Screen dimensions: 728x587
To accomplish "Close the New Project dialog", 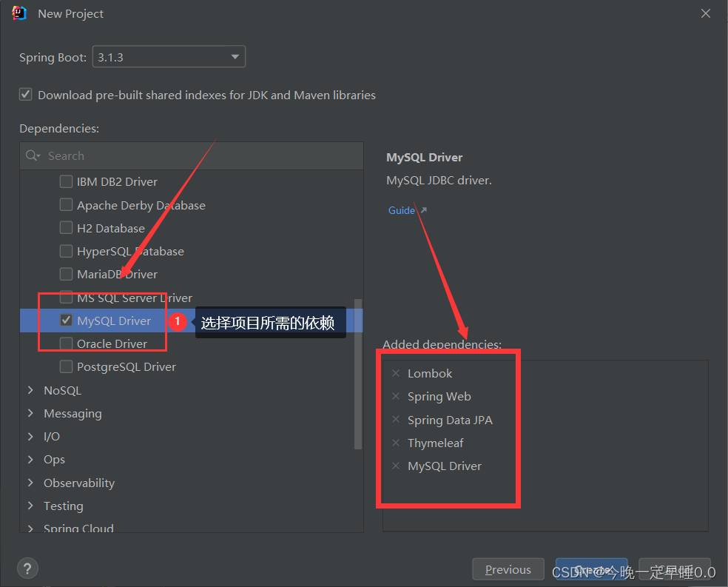I will (706, 13).
